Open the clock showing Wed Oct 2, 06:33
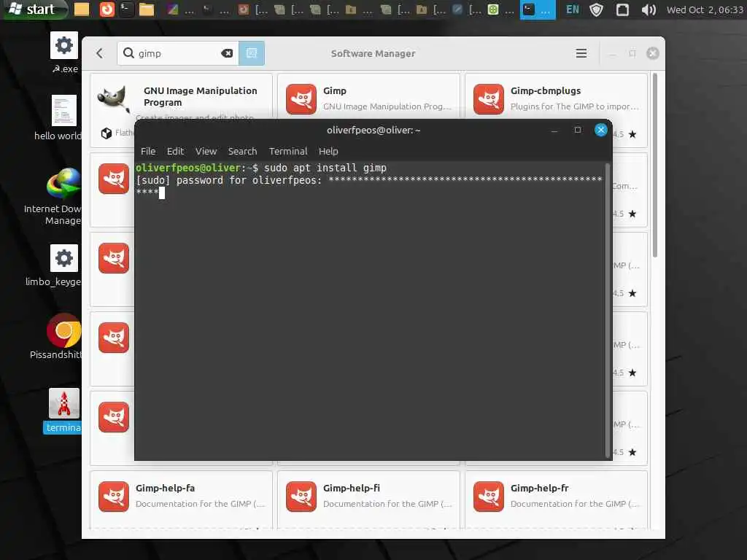Viewport: 747px width, 560px height. pyautogui.click(x=705, y=9)
